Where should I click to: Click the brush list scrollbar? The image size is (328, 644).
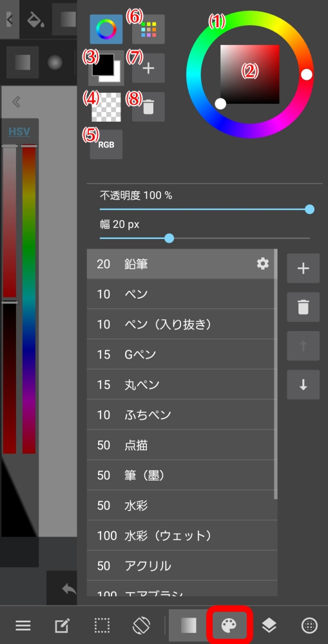tap(275, 374)
